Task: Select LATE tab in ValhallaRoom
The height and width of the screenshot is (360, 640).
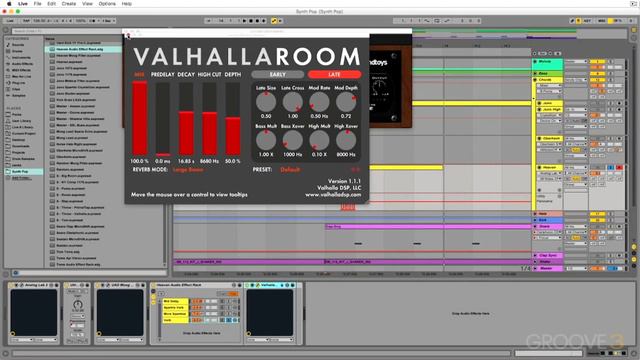Action: (x=334, y=74)
